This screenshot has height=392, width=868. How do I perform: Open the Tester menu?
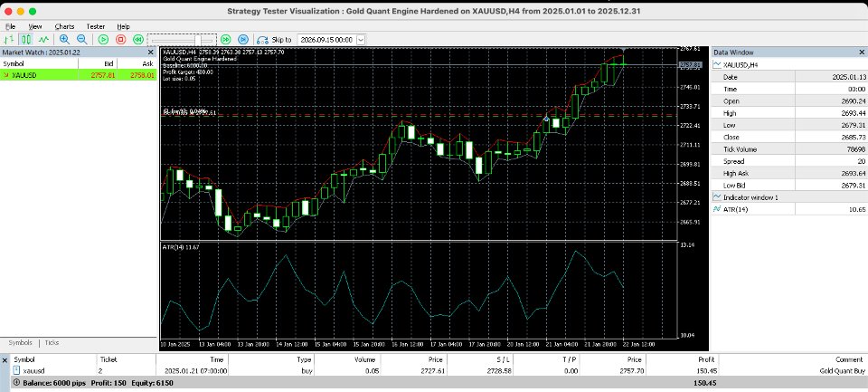pos(96,26)
